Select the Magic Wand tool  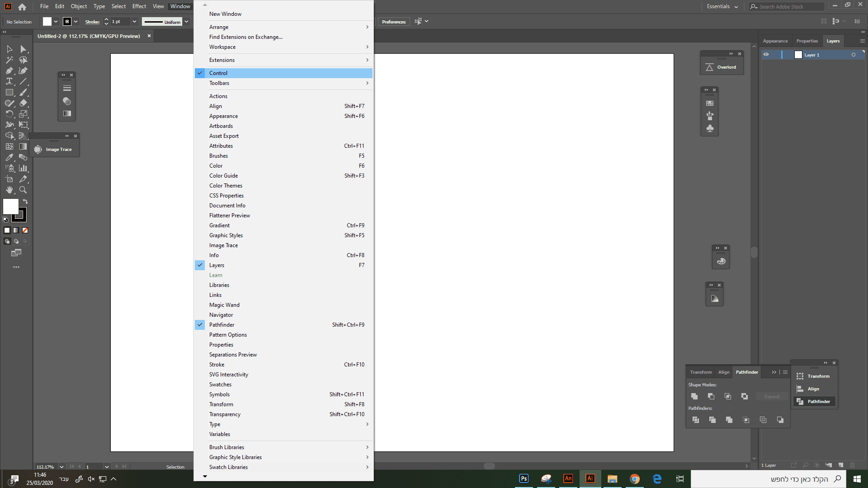point(9,60)
